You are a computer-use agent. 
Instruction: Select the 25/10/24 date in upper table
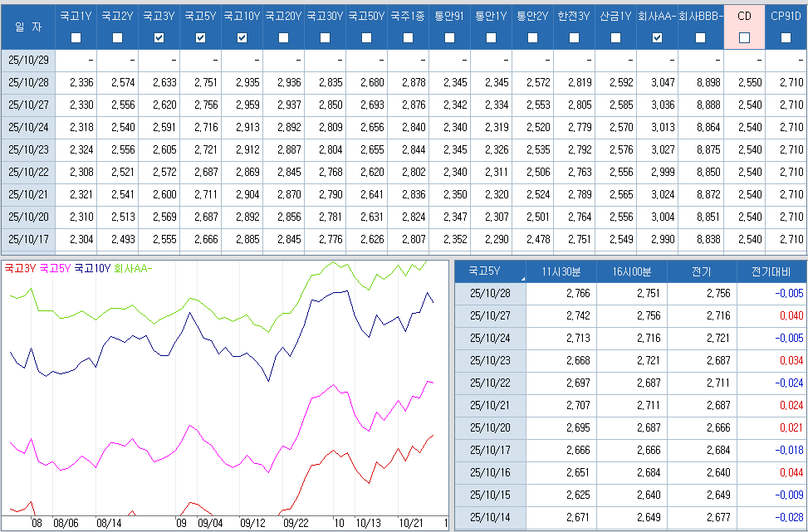click(x=28, y=128)
